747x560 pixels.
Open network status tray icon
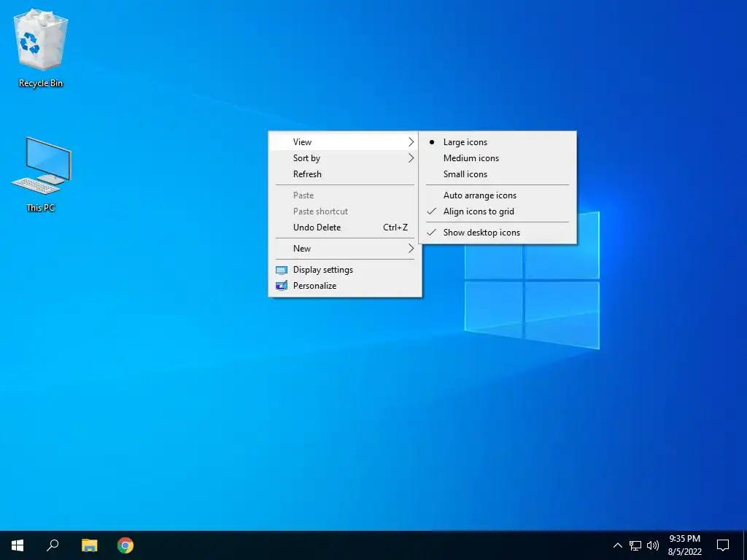pos(635,545)
